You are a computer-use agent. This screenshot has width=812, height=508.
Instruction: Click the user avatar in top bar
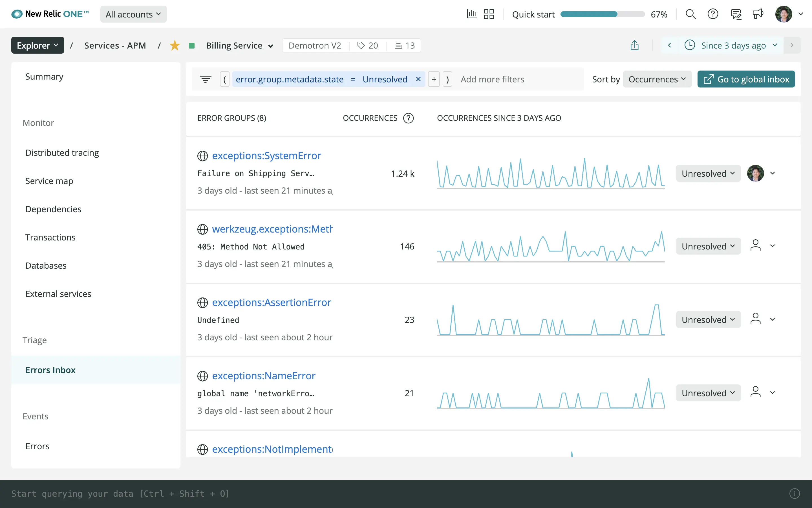784,14
